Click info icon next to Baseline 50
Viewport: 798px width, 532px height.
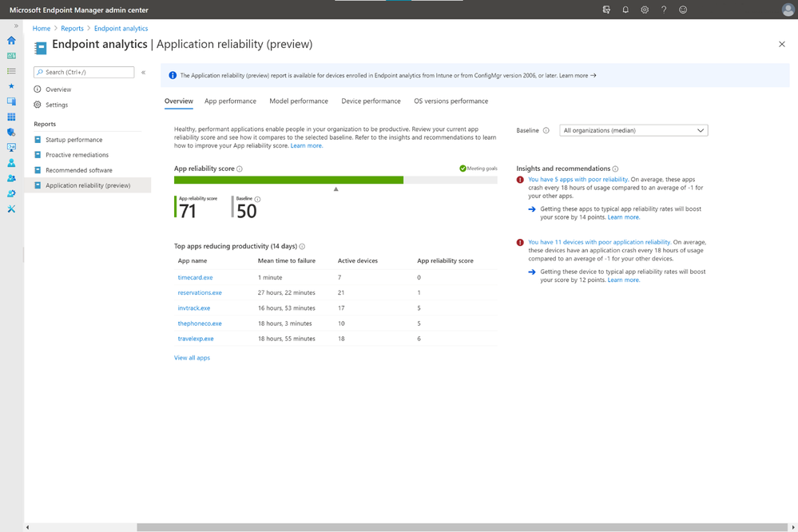[257, 200]
